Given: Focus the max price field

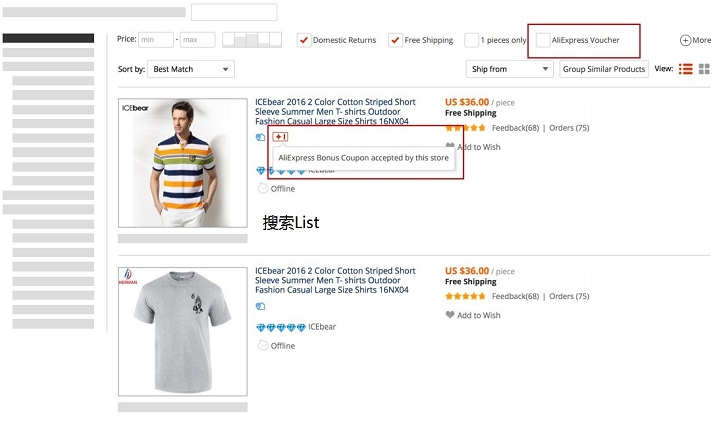Looking at the screenshot, I should tap(198, 40).
